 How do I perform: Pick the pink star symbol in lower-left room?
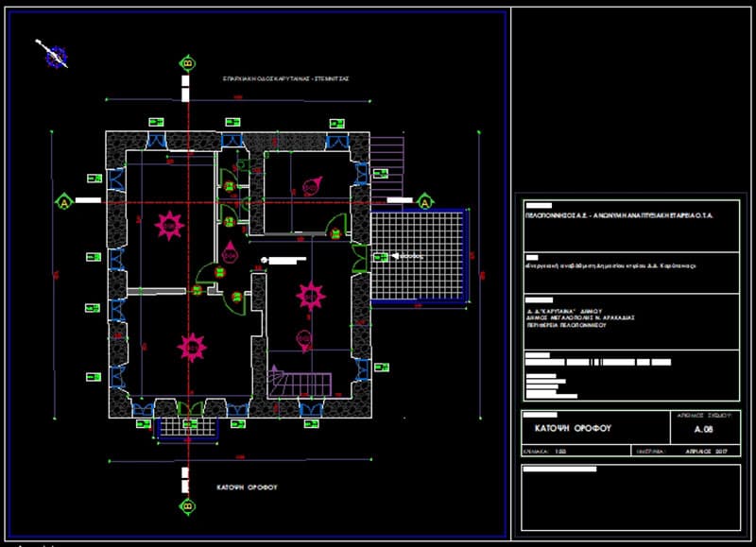(x=192, y=347)
